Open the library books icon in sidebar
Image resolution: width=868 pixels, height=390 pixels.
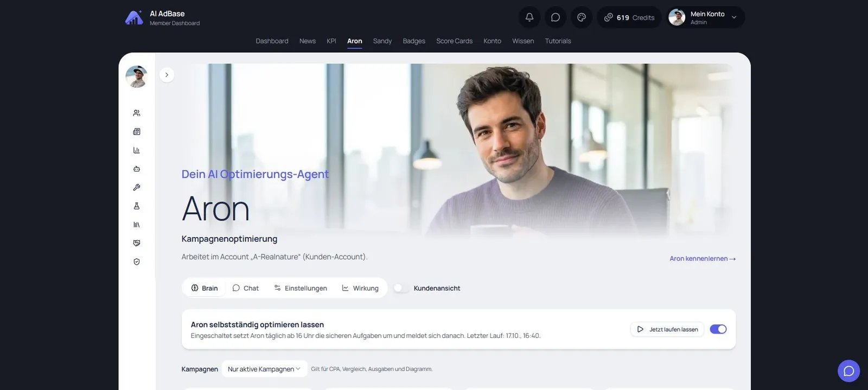click(x=137, y=225)
